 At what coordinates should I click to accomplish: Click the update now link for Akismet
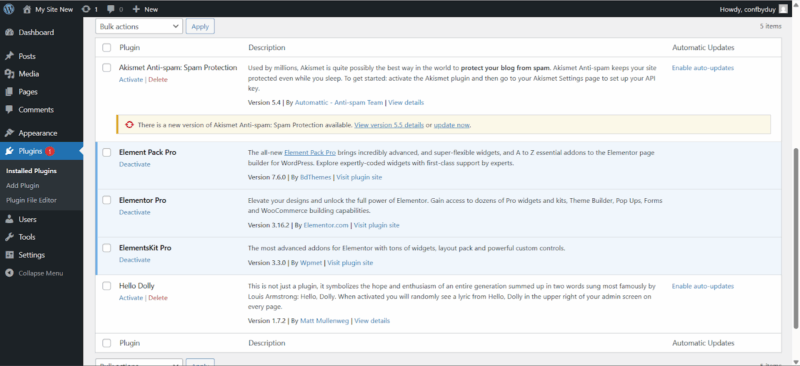point(452,125)
